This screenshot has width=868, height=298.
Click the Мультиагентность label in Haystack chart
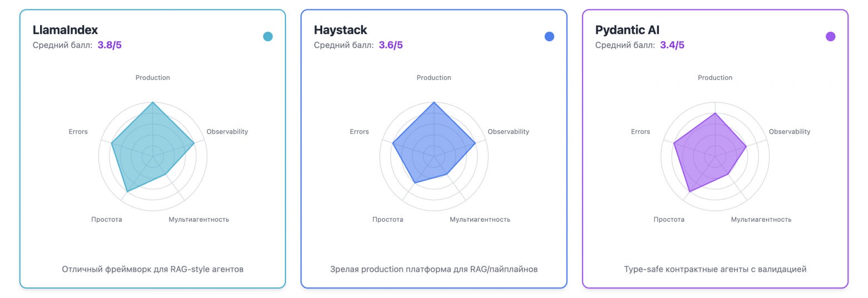click(480, 219)
